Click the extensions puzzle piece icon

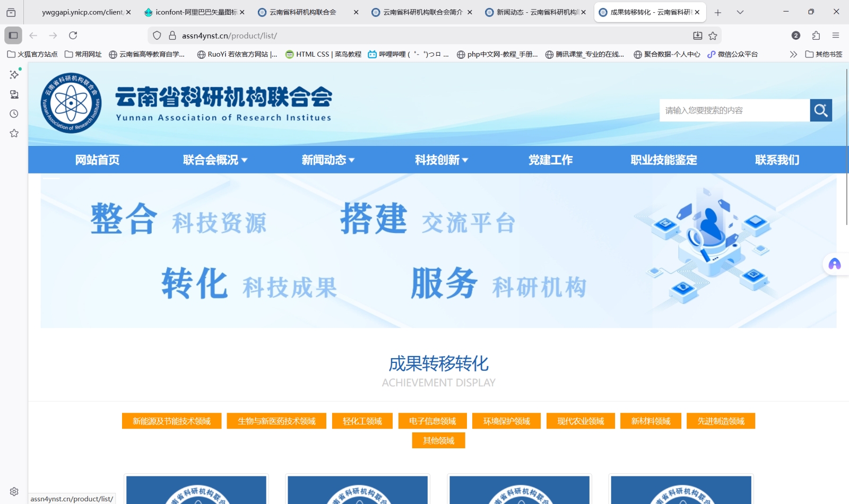pyautogui.click(x=816, y=36)
